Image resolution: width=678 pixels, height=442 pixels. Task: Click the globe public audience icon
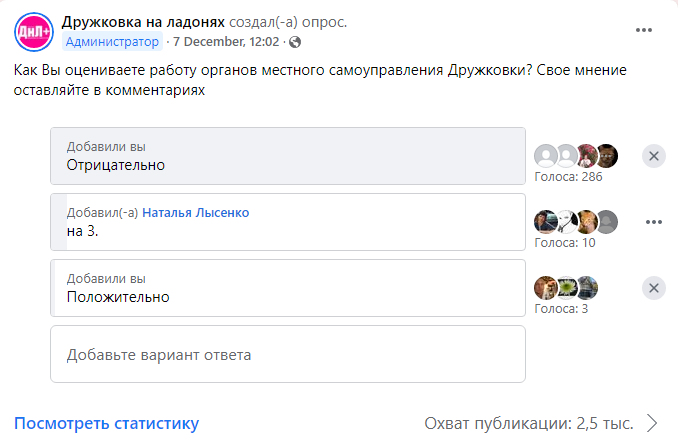click(x=295, y=42)
